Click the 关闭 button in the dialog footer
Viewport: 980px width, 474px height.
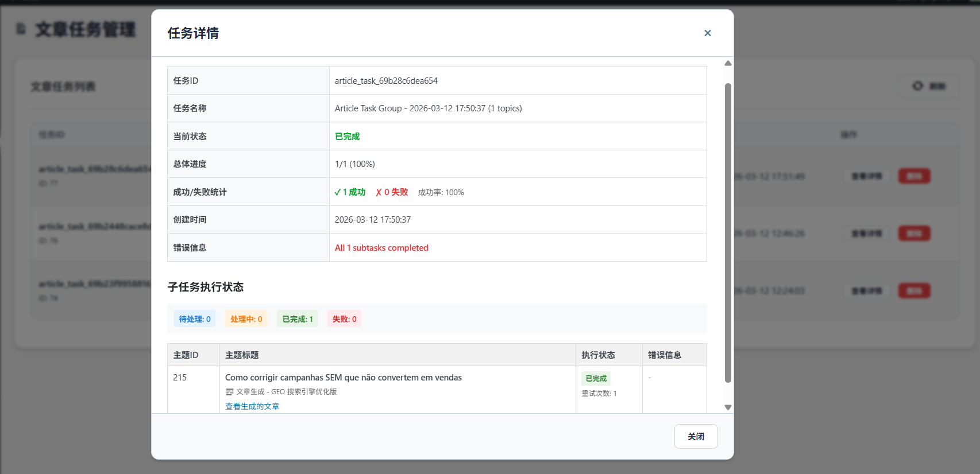click(x=696, y=437)
